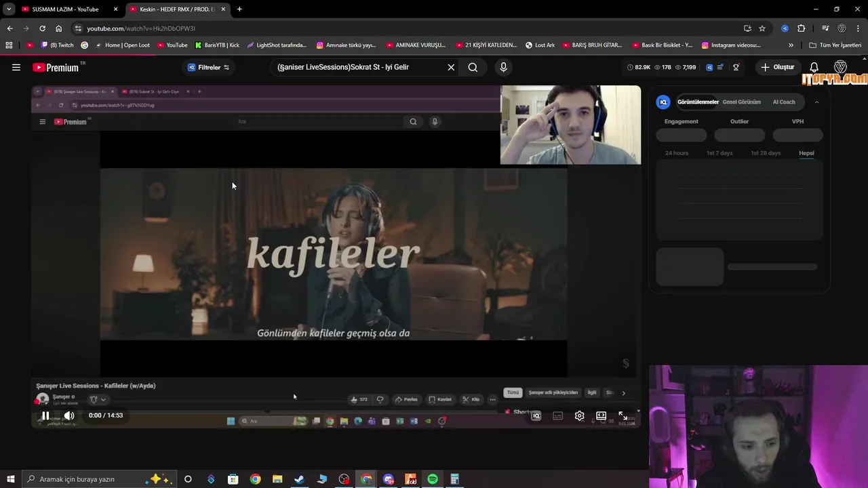The width and height of the screenshot is (868, 488).
Task: Open Microsoft Store from the taskbar
Action: [233, 479]
